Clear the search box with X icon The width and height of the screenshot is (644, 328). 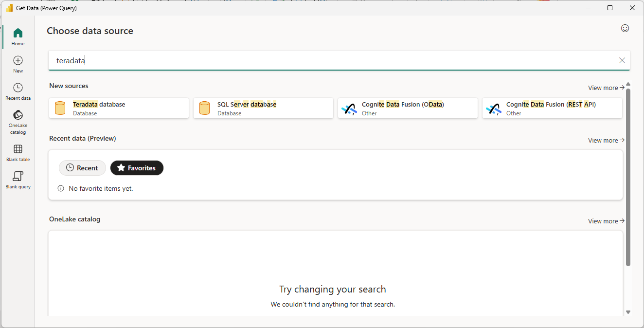click(622, 60)
